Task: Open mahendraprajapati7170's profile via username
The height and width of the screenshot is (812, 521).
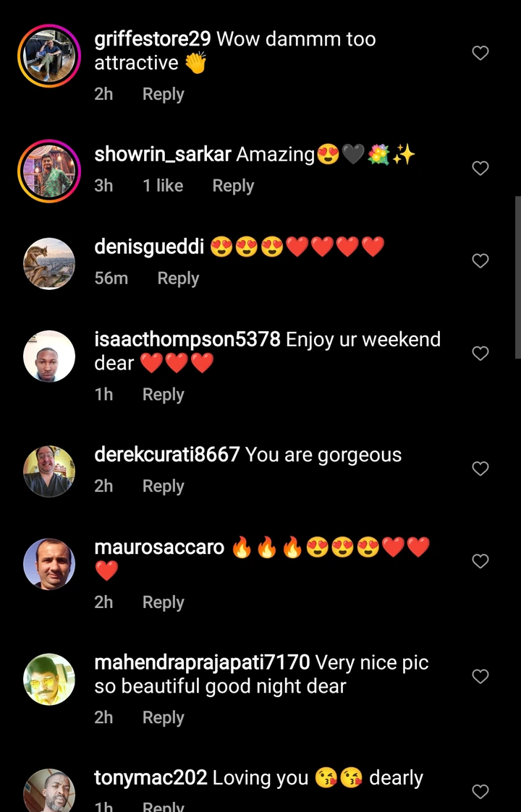Action: pos(202,662)
